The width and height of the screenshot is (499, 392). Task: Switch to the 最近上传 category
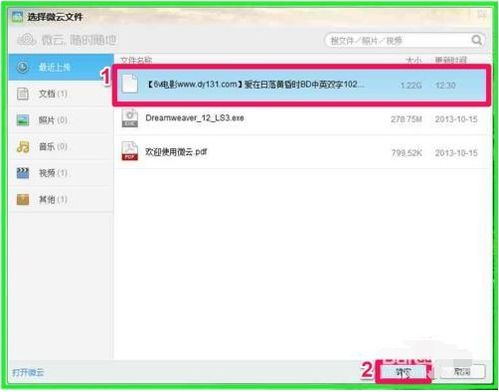[61, 67]
